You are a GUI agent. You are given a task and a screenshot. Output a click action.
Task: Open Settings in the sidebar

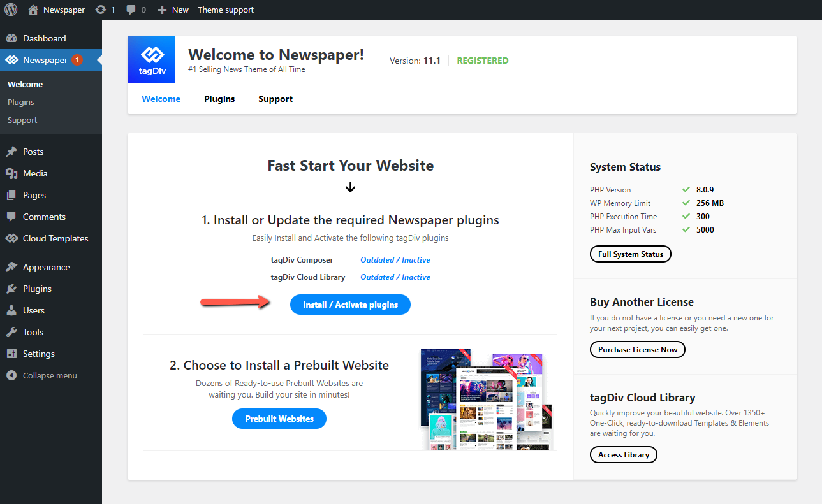point(39,354)
